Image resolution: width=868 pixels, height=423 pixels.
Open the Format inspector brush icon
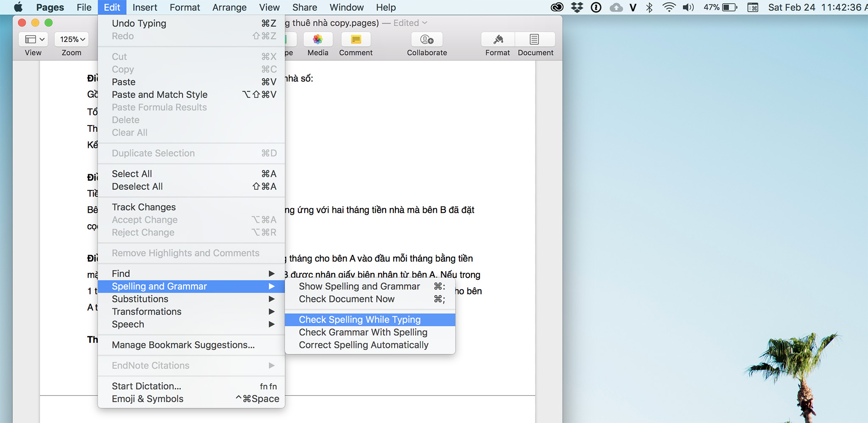point(498,40)
